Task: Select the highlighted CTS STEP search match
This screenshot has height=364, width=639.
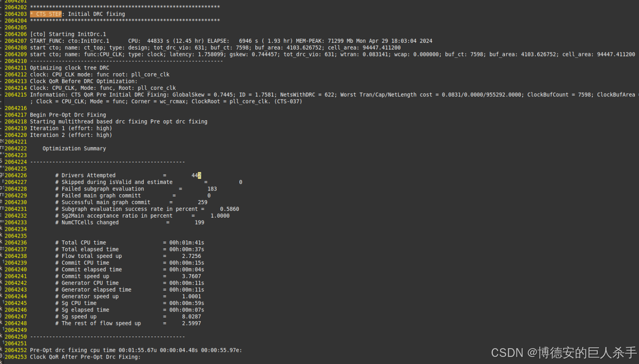Action: [x=46, y=14]
